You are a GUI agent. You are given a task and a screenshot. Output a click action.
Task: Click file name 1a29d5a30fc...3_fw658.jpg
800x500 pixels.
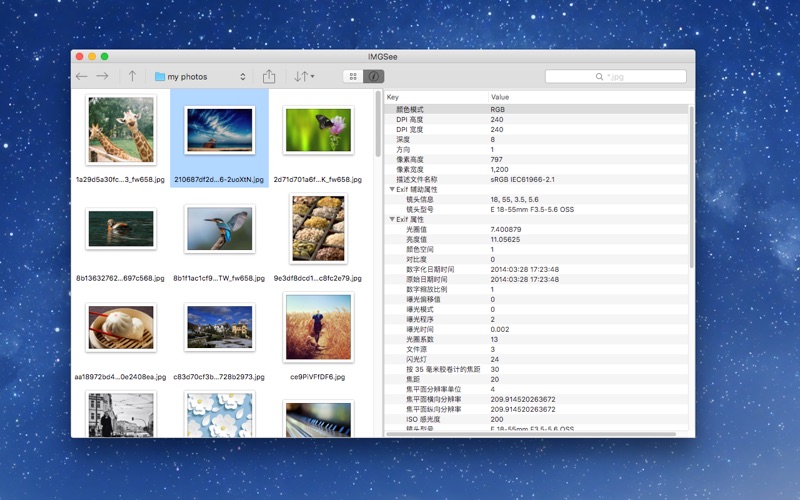click(120, 180)
